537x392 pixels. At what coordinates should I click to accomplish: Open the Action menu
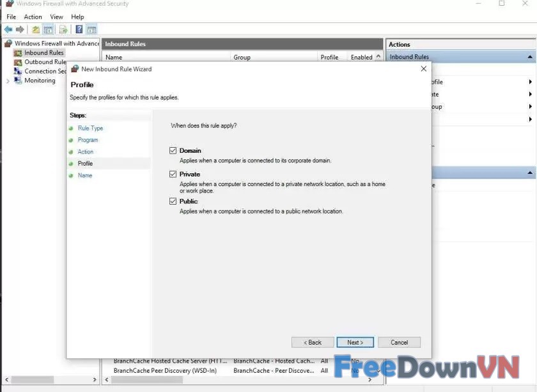click(x=33, y=17)
